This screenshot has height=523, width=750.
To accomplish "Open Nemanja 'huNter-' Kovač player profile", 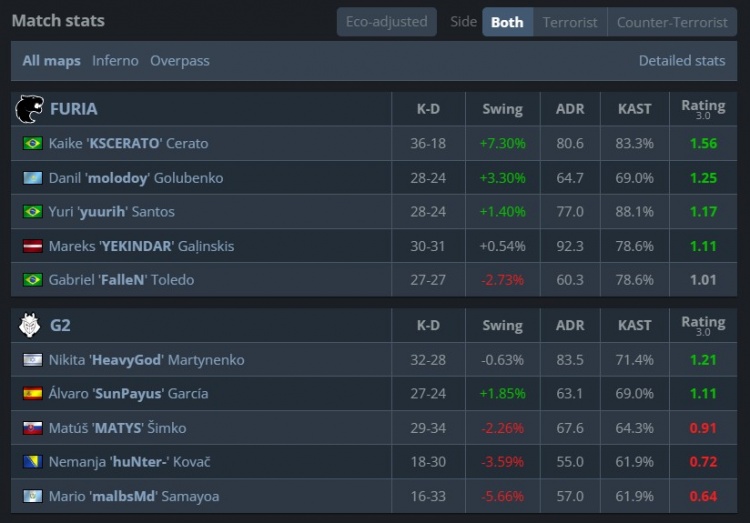I will (x=129, y=462).
